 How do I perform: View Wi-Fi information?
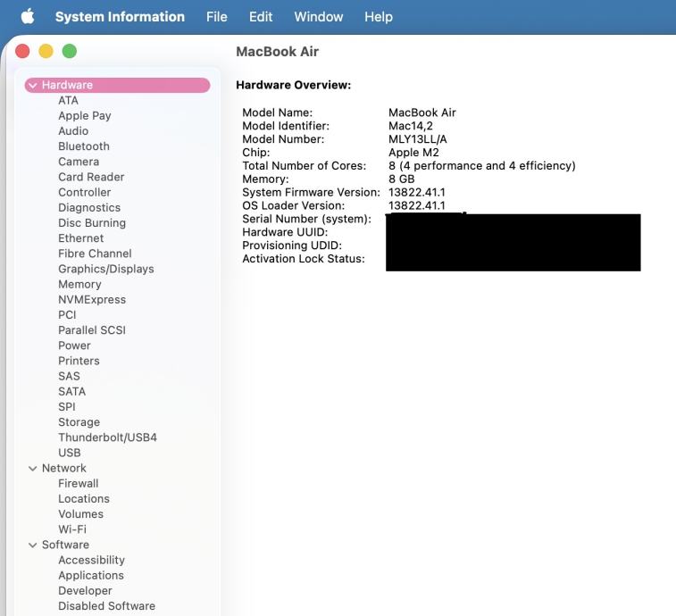pos(72,529)
